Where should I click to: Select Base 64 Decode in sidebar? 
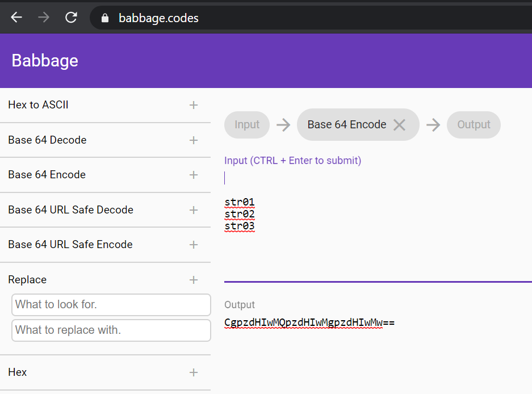47,140
